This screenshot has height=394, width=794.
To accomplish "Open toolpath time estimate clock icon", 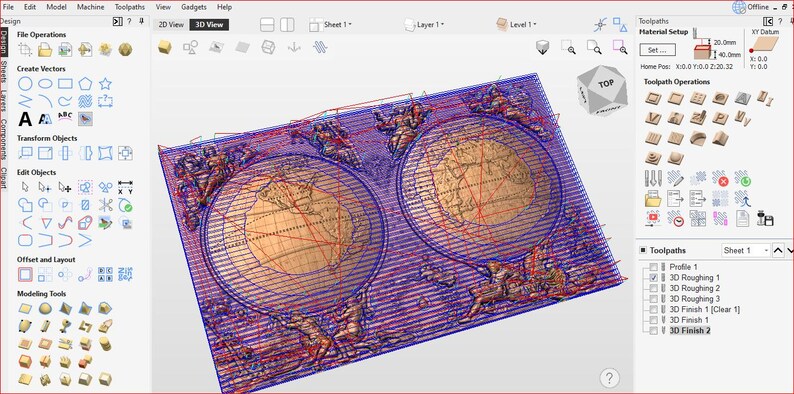I will 675,218.
